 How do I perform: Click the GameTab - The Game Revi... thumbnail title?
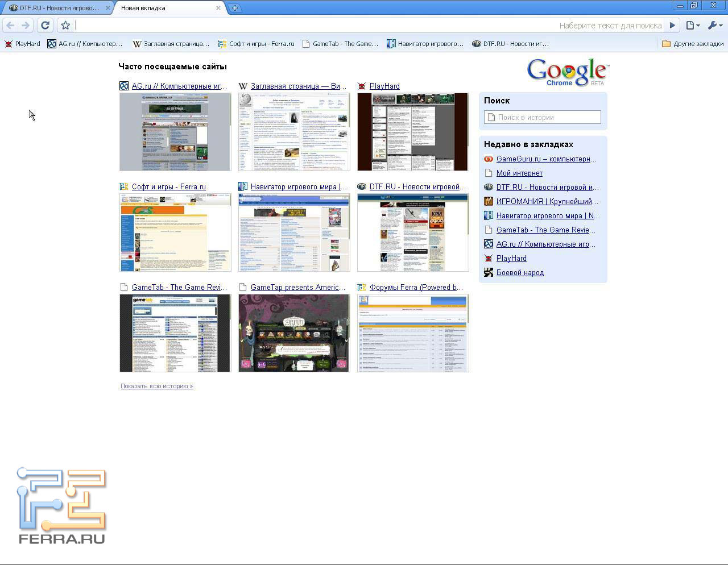(x=179, y=287)
